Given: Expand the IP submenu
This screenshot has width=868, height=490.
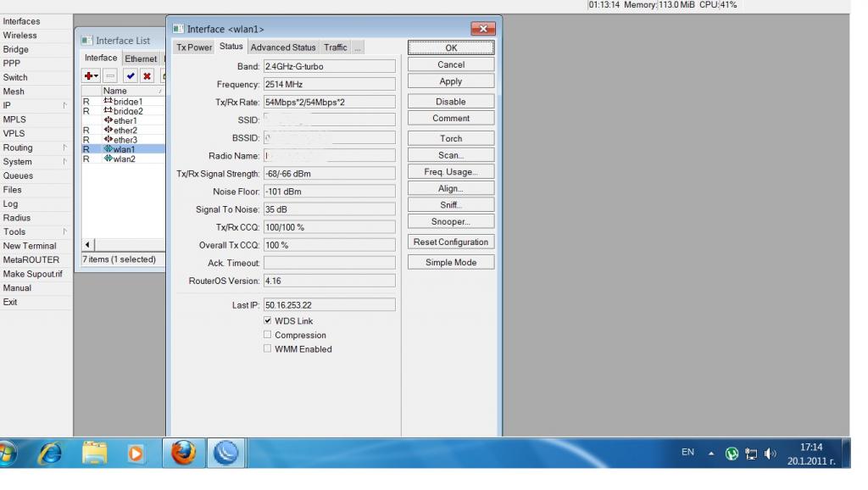Looking at the screenshot, I should (34, 106).
